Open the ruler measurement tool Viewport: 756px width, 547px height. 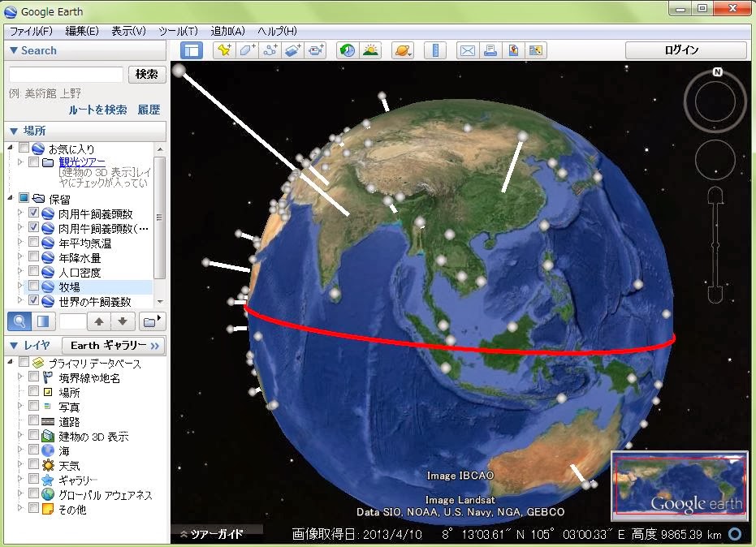[x=435, y=50]
